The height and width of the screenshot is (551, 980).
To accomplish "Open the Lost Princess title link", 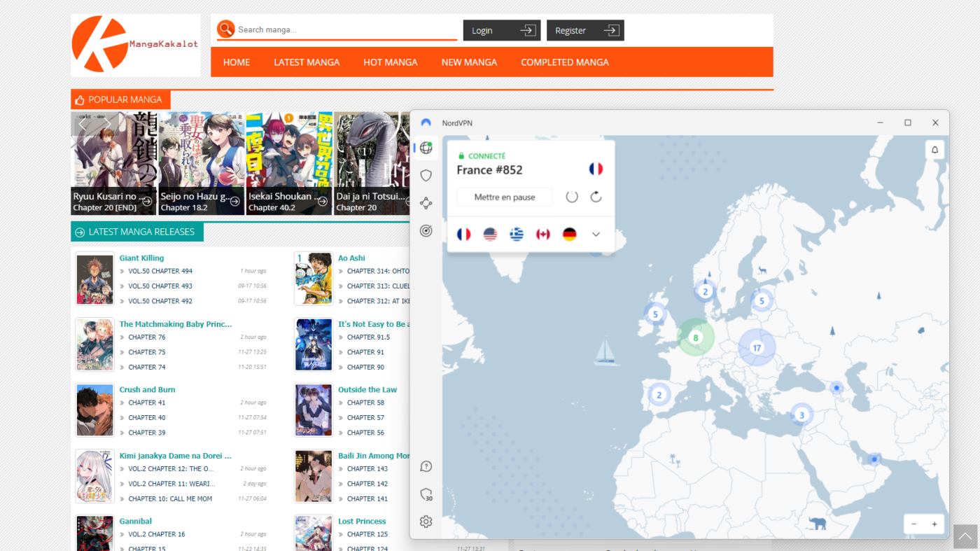I will pyautogui.click(x=362, y=522).
